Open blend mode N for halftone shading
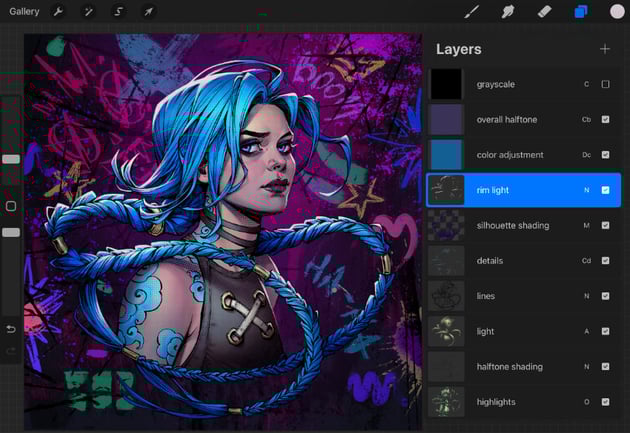This screenshot has width=630, height=433. [x=587, y=367]
